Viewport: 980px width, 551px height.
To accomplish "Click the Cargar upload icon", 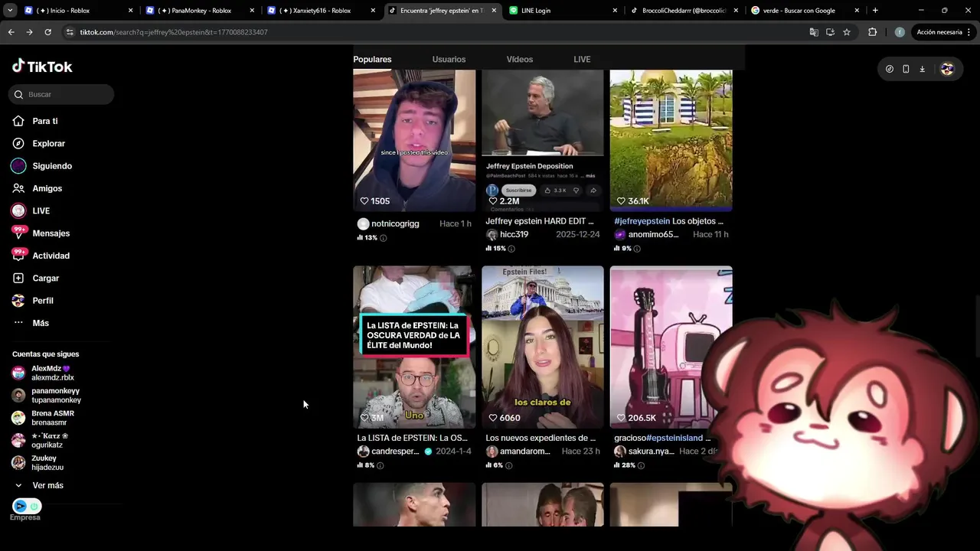I will point(18,278).
